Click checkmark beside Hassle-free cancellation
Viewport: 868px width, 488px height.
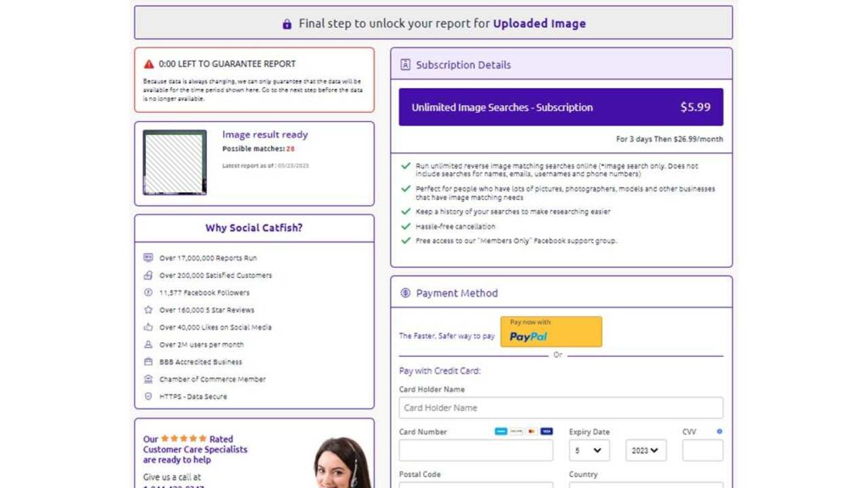406,225
